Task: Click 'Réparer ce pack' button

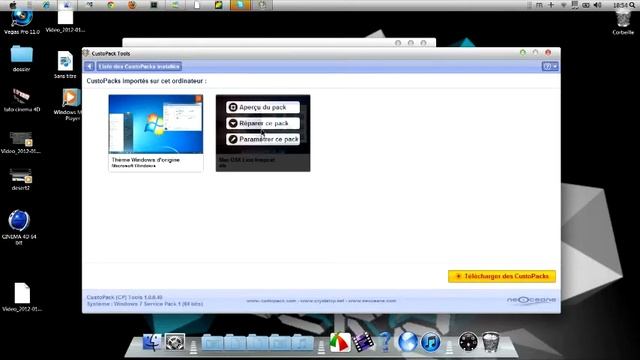Action: click(x=263, y=123)
